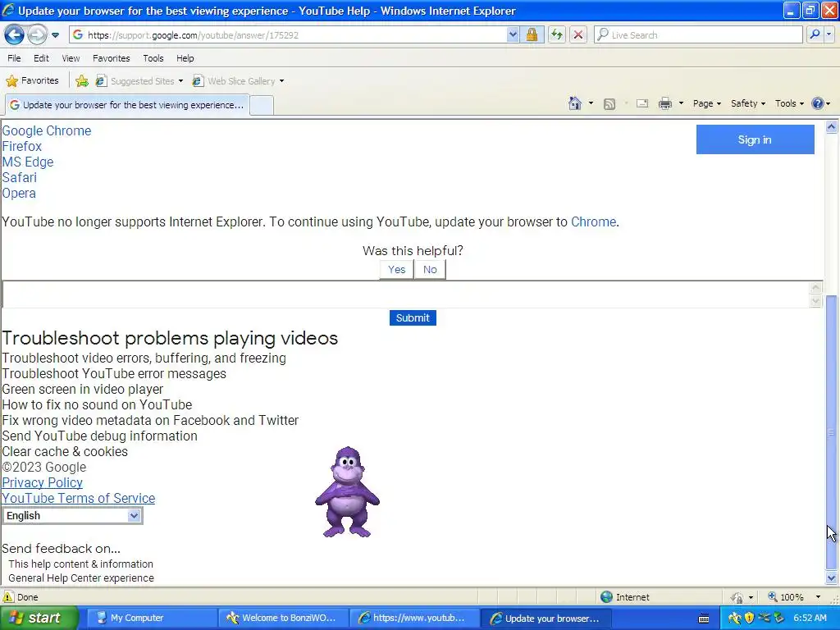This screenshot has height=630, width=840.
Task: Open the Favorites star button
Action: click(x=32, y=81)
